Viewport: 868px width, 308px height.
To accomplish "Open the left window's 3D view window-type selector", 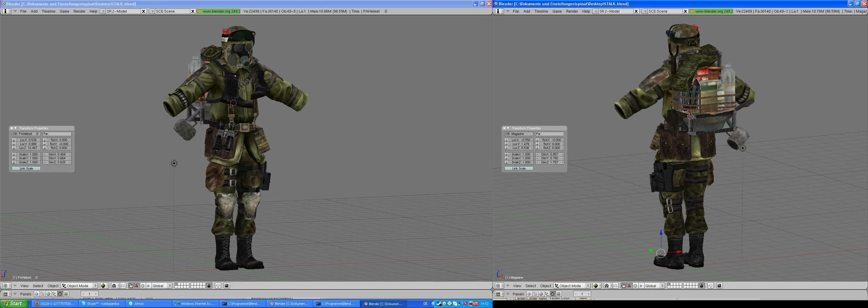I will click(7, 286).
